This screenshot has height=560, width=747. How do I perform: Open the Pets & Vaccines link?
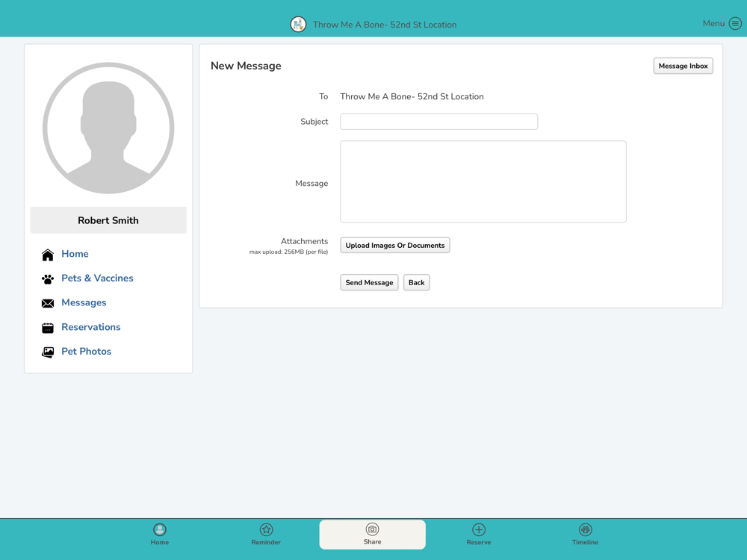click(97, 278)
